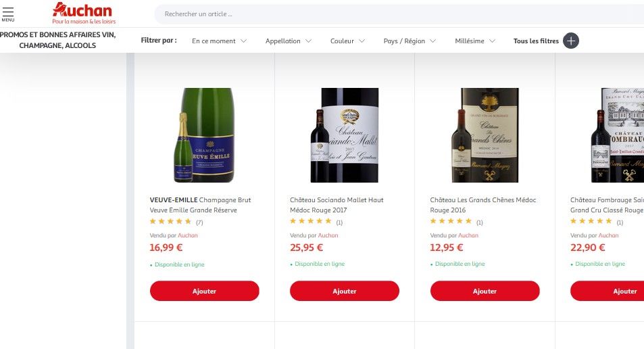Open Veuve Emille champagne bottle image

pos(204,135)
